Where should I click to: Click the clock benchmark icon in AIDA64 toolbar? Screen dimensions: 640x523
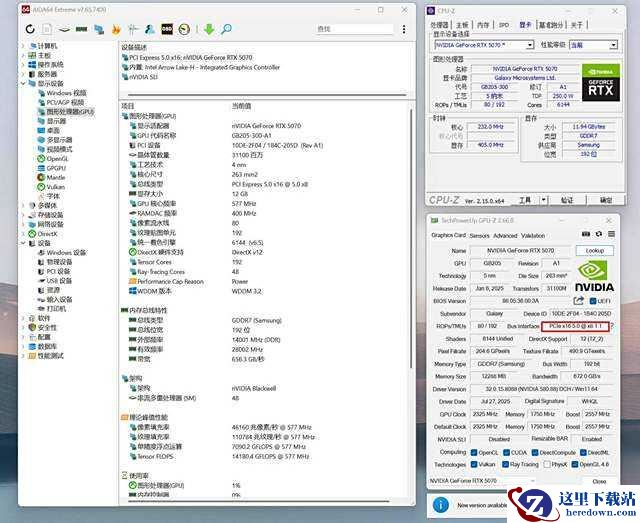tap(184, 29)
